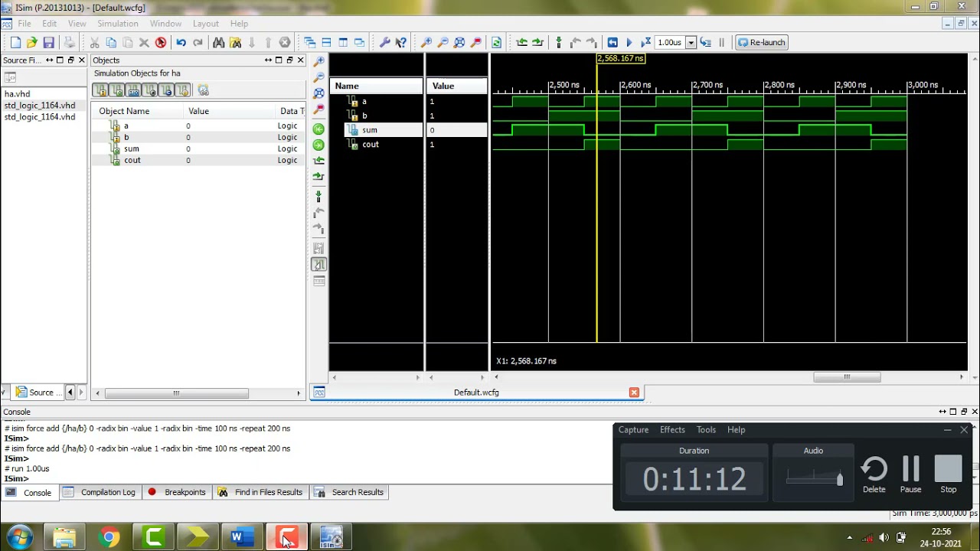
Task: Go to latest time green arrow icon
Action: click(319, 145)
